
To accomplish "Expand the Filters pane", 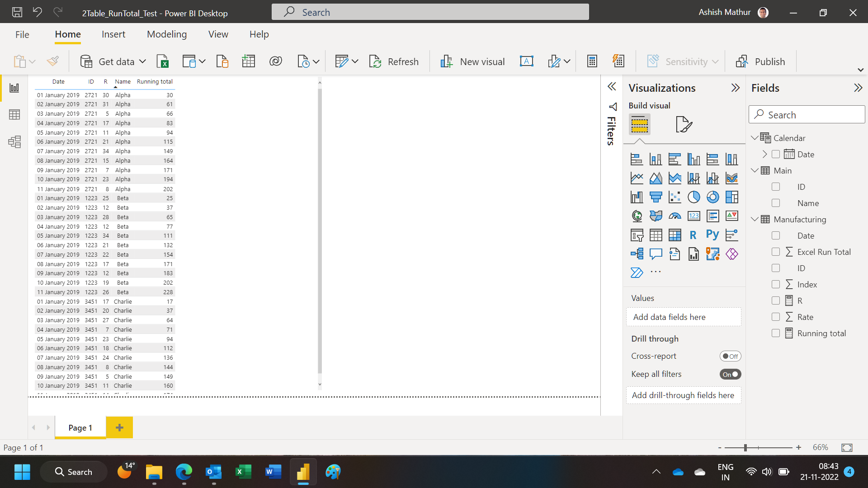I will pos(612,86).
